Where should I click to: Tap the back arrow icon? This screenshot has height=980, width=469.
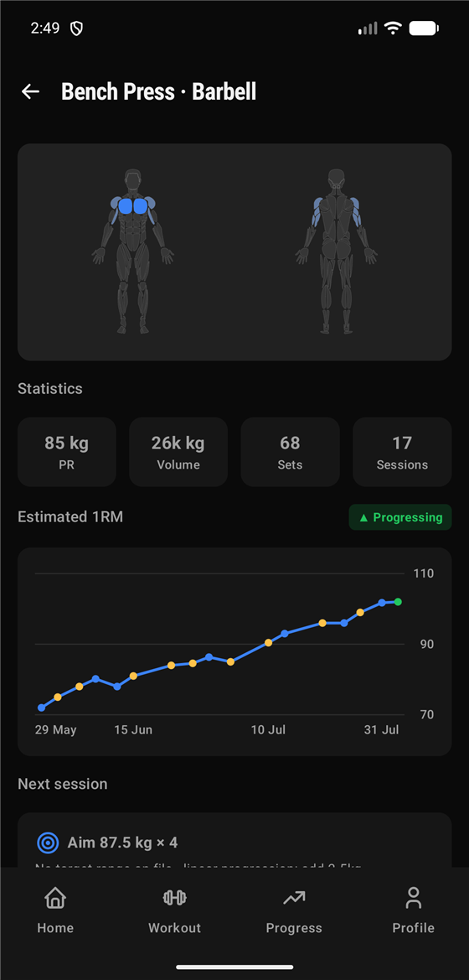[x=30, y=92]
